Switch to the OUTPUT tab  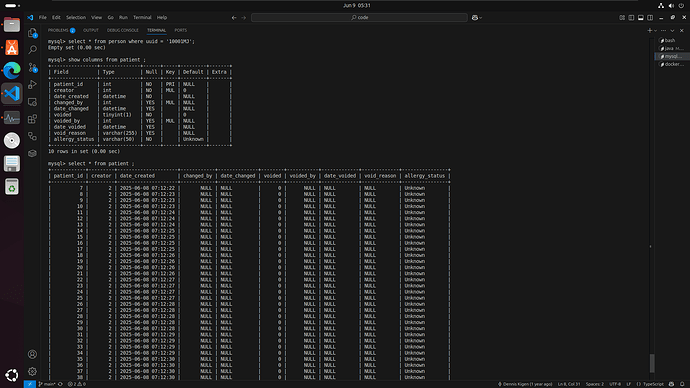pyautogui.click(x=91, y=30)
